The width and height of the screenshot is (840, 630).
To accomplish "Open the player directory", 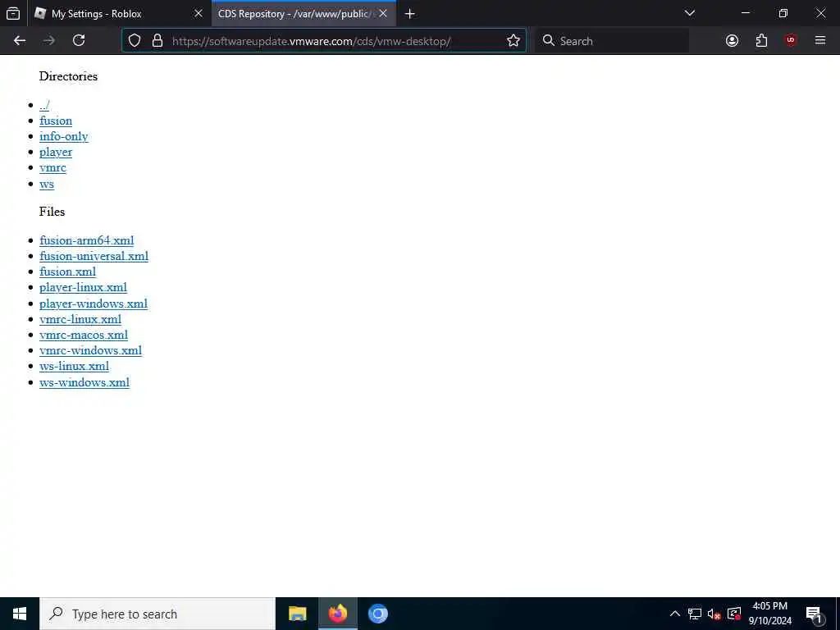I will tap(56, 152).
